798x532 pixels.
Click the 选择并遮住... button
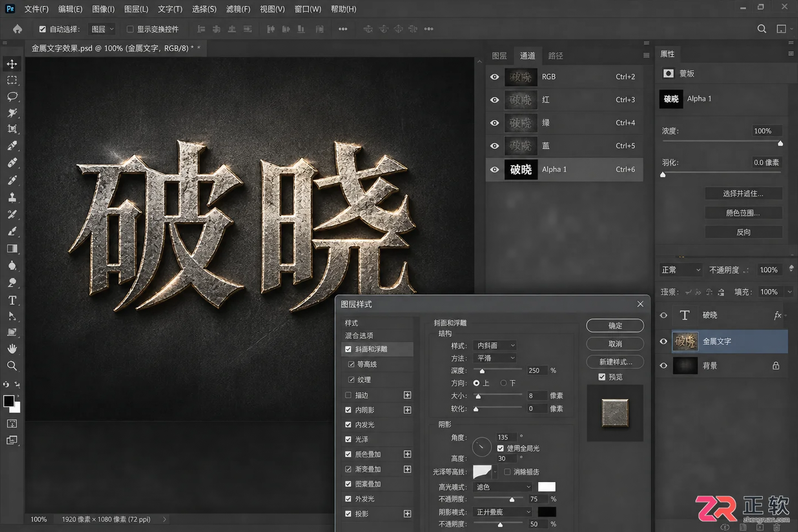click(743, 193)
